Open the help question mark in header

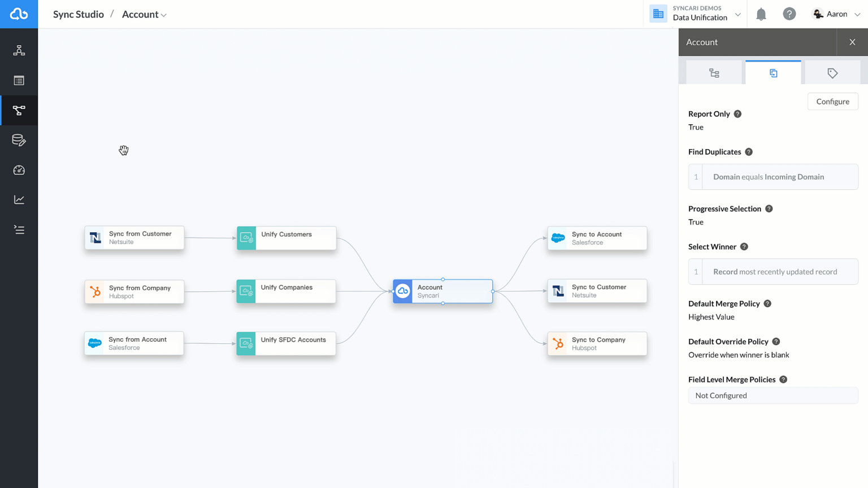(789, 14)
